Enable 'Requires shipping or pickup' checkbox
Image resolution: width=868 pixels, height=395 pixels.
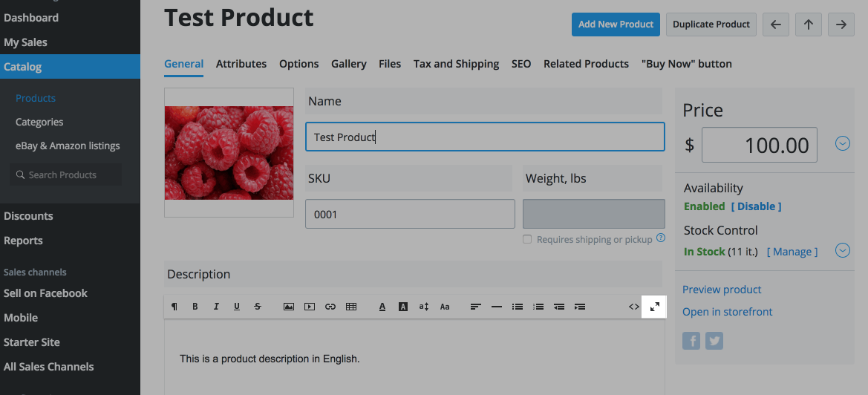(x=527, y=239)
